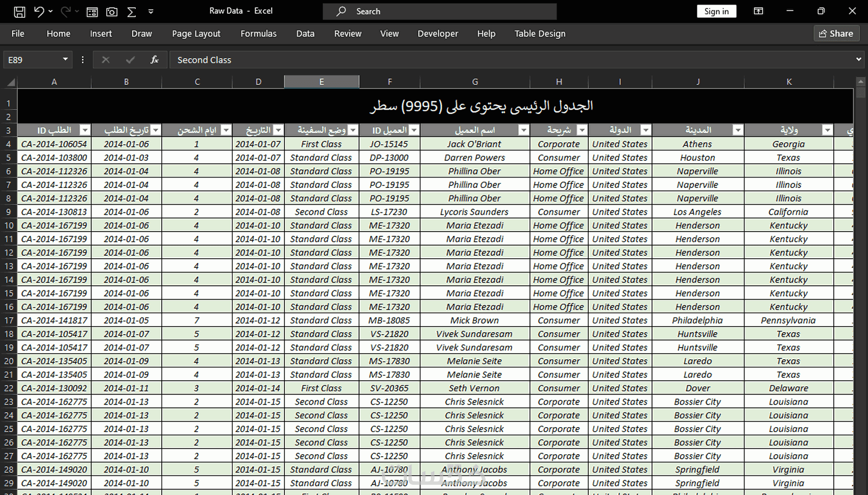Click the Arabic title banner cell
Image resolution: width=868 pixels, height=495 pixels.
435,106
